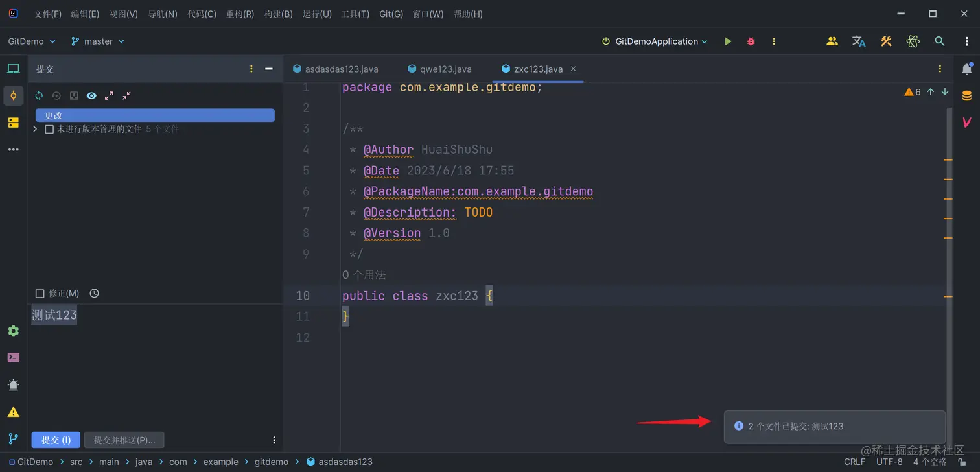Expand the unversioned files node
Screen dimensions: 980x472
(35, 129)
